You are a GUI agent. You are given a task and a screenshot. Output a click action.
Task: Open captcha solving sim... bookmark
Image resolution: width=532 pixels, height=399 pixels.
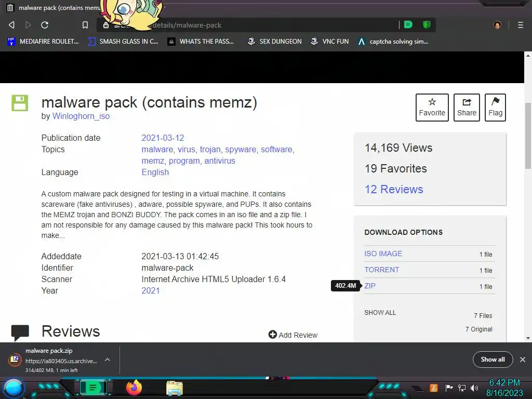coord(393,42)
